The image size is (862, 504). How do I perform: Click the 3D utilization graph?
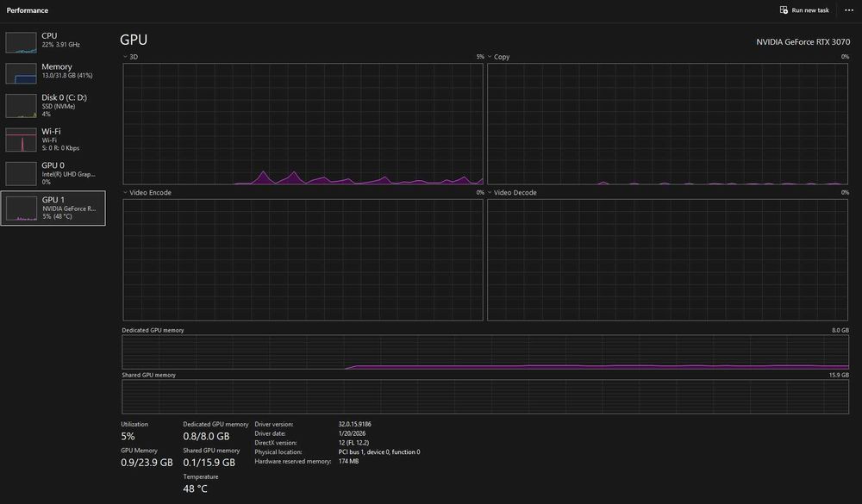coord(303,124)
